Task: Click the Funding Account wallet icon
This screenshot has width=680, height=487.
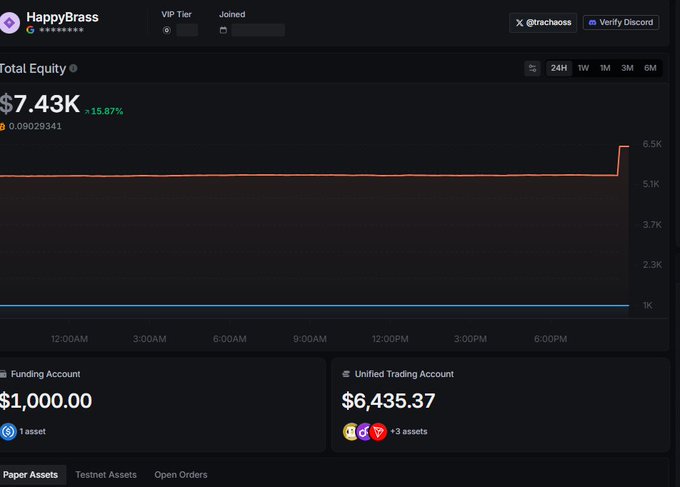Action: 3,374
